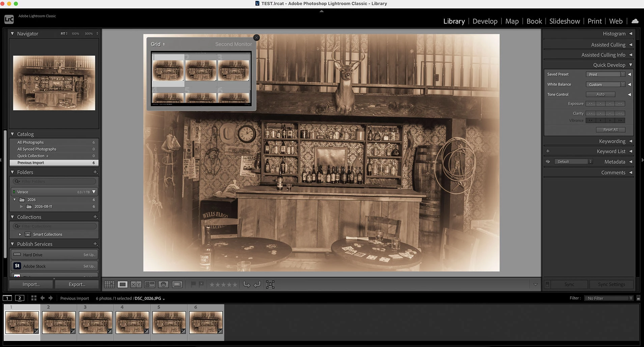Add a publish service with plus icon
644x347 pixels.
[x=95, y=244]
